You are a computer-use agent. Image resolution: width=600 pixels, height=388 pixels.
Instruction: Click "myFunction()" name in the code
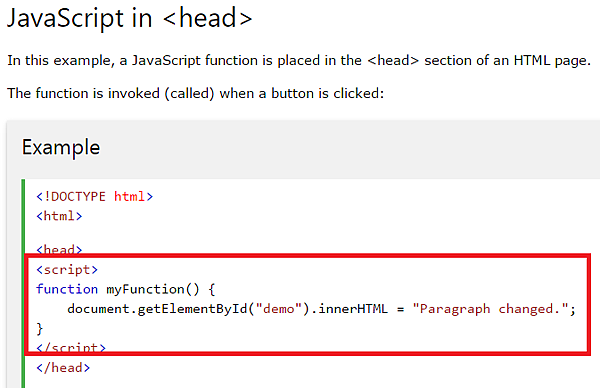tap(153, 289)
